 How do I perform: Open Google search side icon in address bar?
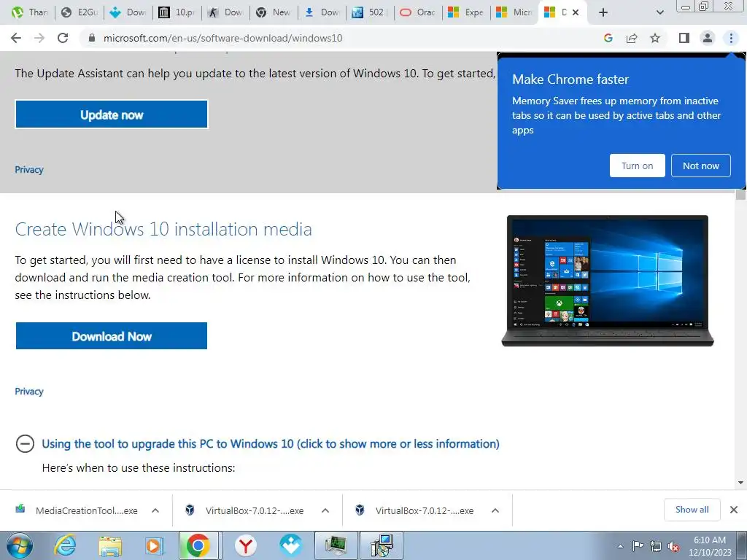608,38
